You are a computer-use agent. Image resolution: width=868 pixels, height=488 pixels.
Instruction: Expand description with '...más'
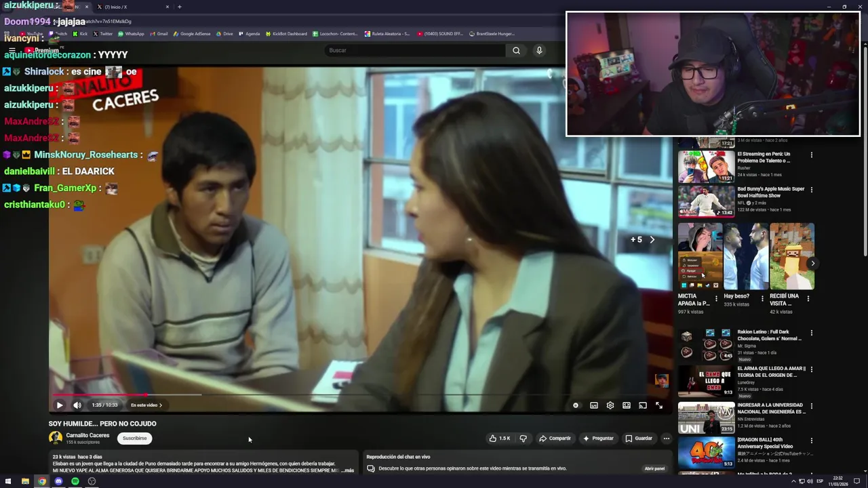point(347,470)
